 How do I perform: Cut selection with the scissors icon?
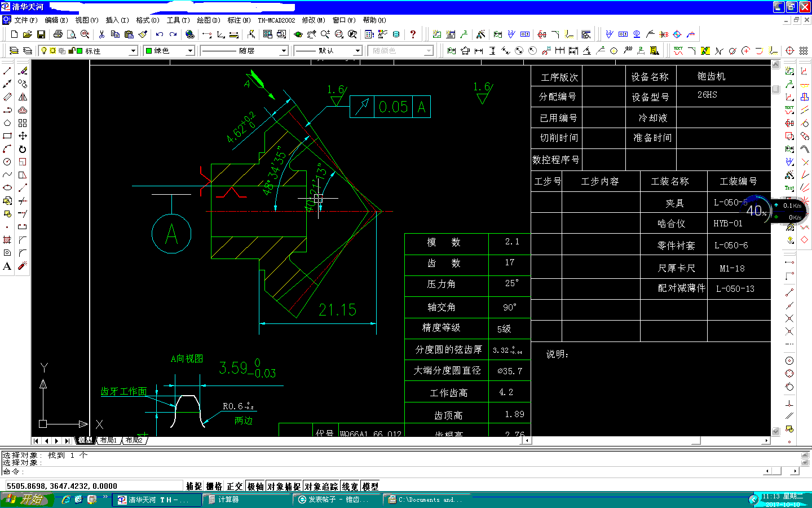[101, 34]
